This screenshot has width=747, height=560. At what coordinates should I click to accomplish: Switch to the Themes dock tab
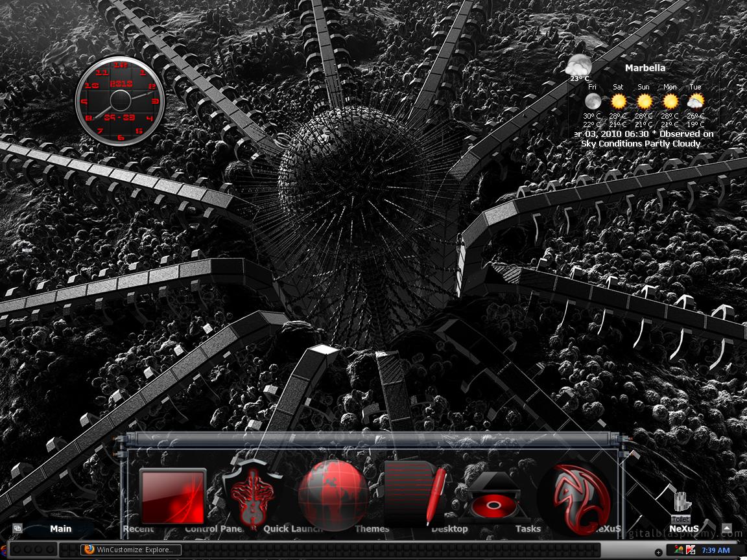coord(372,529)
